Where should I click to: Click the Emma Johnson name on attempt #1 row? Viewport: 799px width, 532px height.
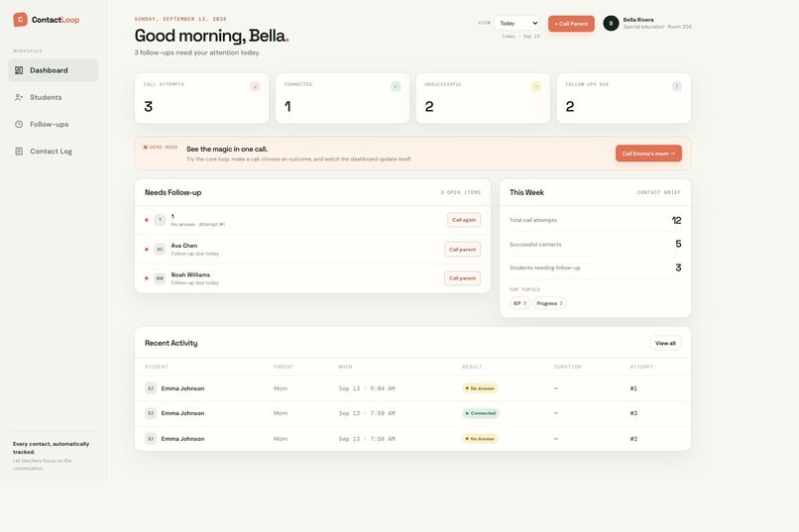[x=183, y=388]
